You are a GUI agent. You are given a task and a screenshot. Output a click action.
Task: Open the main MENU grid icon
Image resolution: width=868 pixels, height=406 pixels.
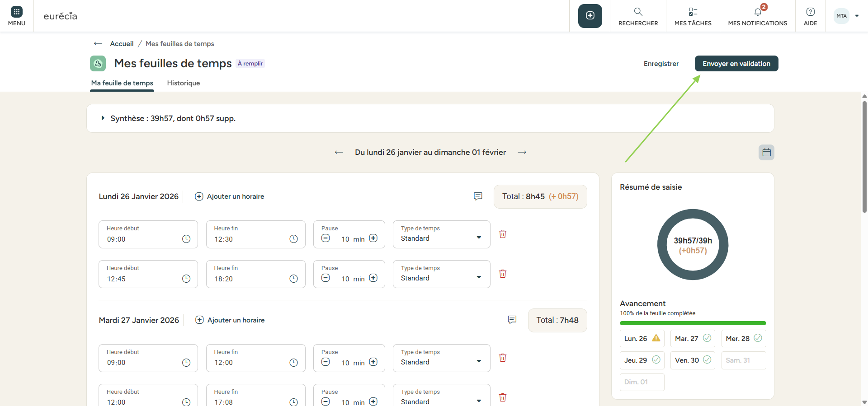pos(16,12)
